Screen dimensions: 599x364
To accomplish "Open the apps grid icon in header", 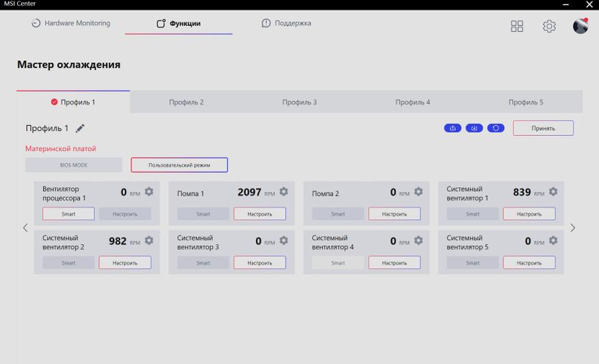I will pyautogui.click(x=517, y=27).
